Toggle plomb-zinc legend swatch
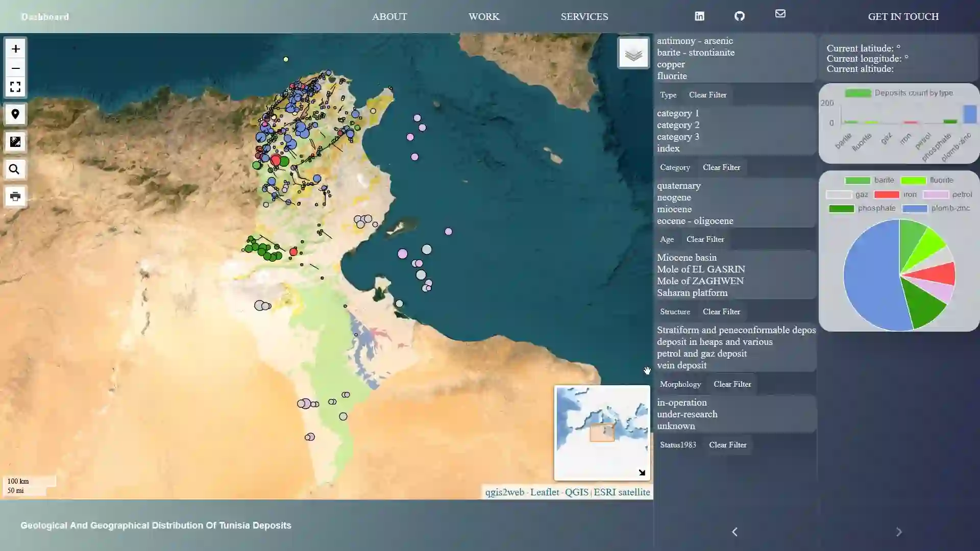The width and height of the screenshot is (980, 551). pyautogui.click(x=915, y=209)
